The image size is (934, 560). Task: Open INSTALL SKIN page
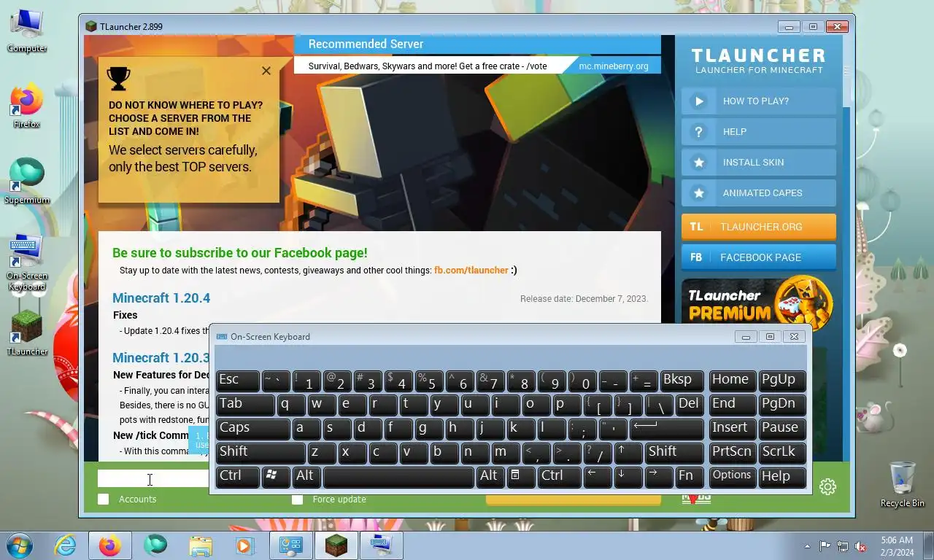(x=759, y=163)
